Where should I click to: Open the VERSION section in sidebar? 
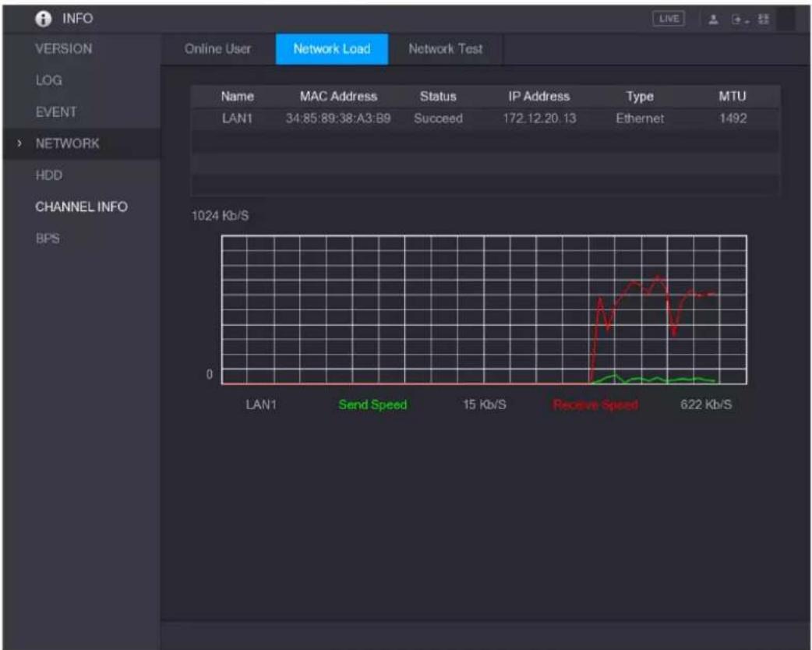tap(64, 48)
